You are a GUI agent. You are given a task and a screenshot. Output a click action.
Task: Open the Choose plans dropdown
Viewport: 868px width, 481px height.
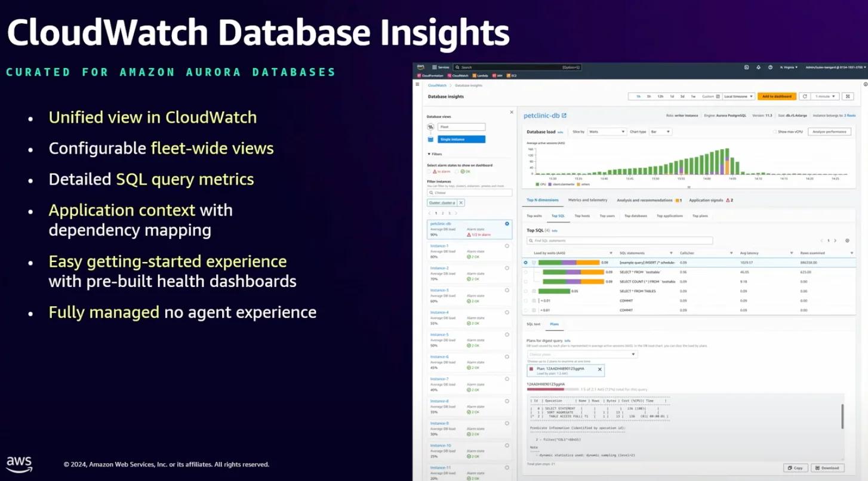click(x=582, y=354)
